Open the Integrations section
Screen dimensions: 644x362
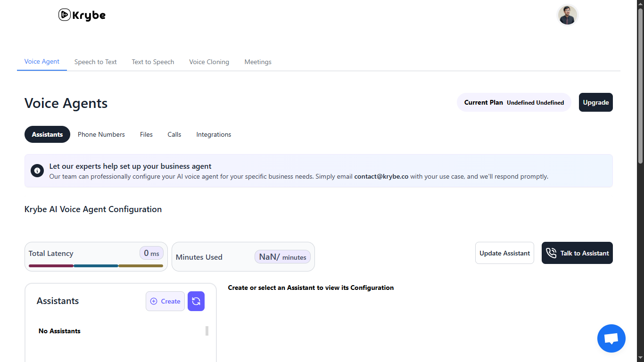[x=214, y=134]
